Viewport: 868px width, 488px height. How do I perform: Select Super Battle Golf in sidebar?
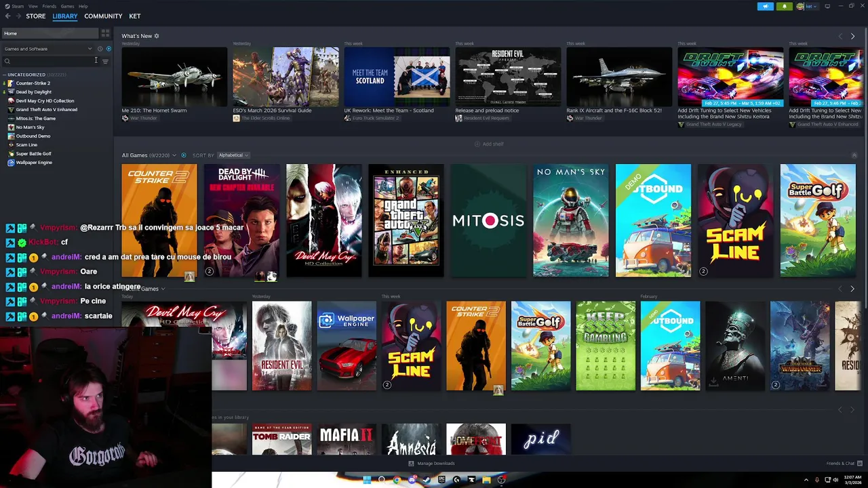click(34, 154)
